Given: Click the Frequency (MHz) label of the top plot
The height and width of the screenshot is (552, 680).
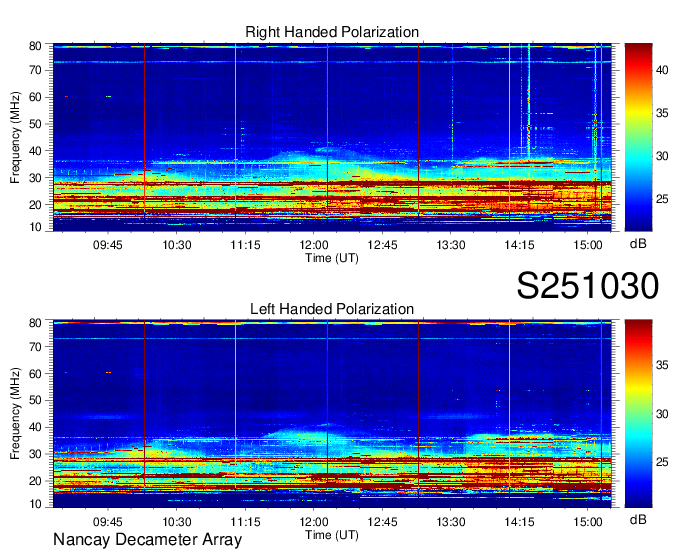Looking at the screenshot, I should tap(16, 137).
